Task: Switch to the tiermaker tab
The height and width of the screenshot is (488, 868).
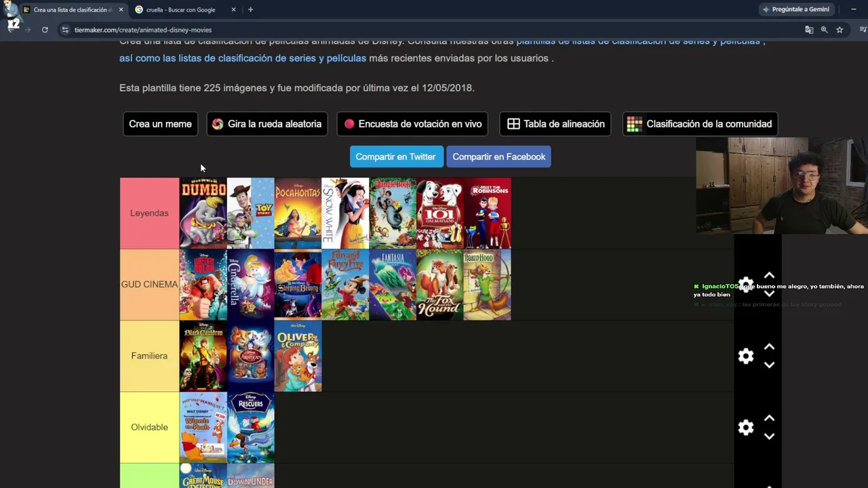Action: (x=73, y=9)
